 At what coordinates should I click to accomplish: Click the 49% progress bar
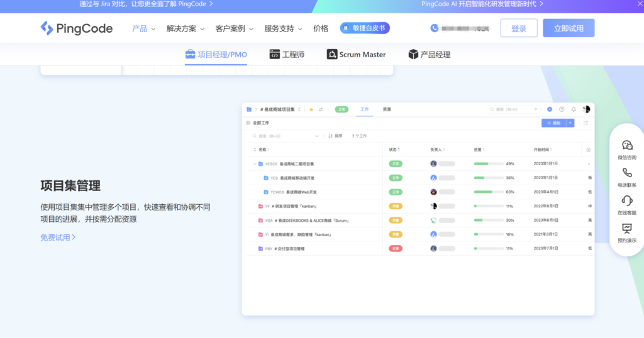coord(488,164)
